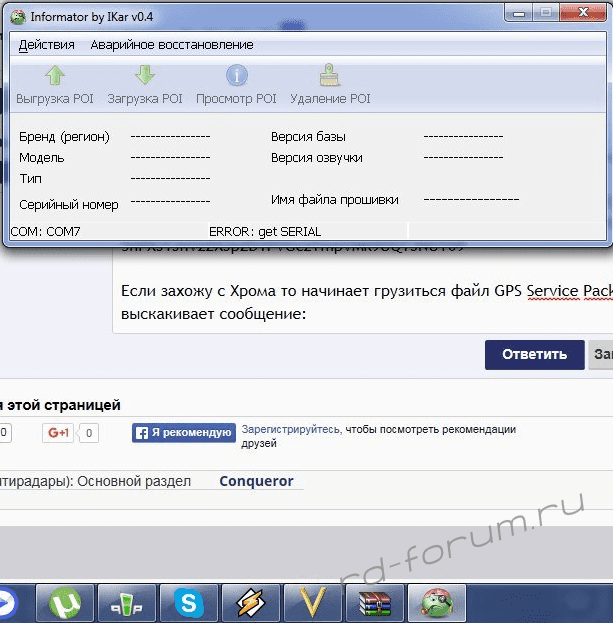The width and height of the screenshot is (613, 623).
Task: Click the Facebook Я рекомендую button
Action: tap(184, 433)
